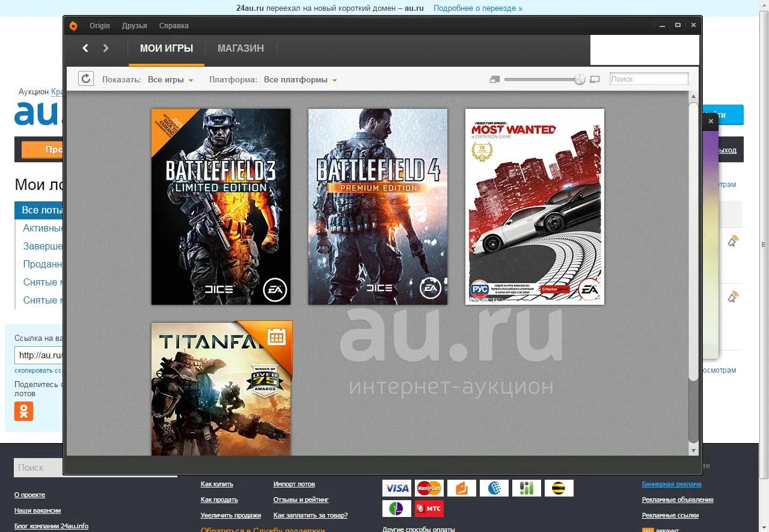Open the 'Увеличить продажи' footer link
This screenshot has width=769, height=532.
point(231,515)
